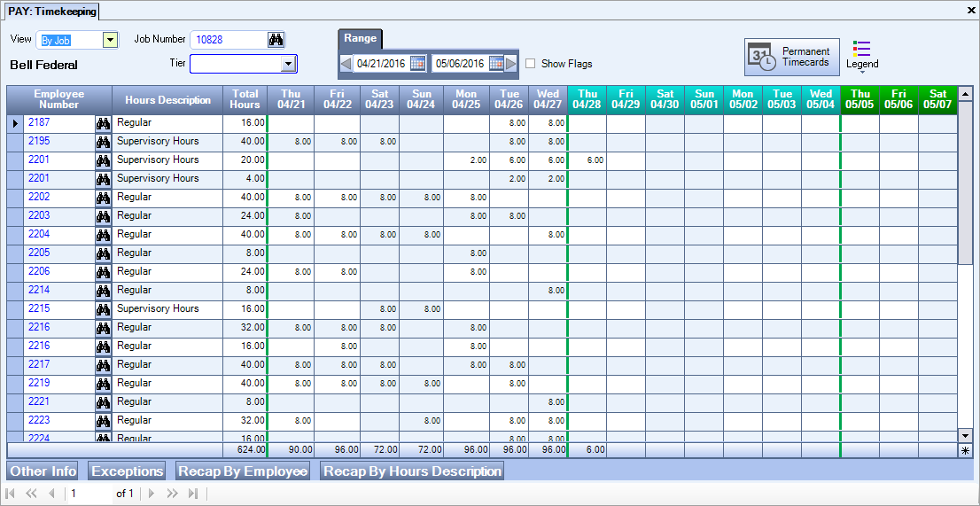Click the Job Number binoculars lookup icon
This screenshot has width=980, height=506.
coord(276,40)
